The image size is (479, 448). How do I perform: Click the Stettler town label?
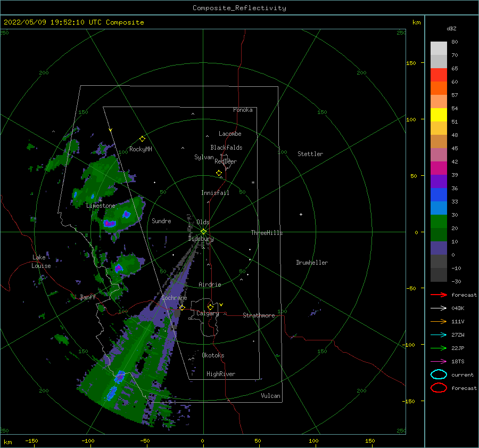[310, 154]
